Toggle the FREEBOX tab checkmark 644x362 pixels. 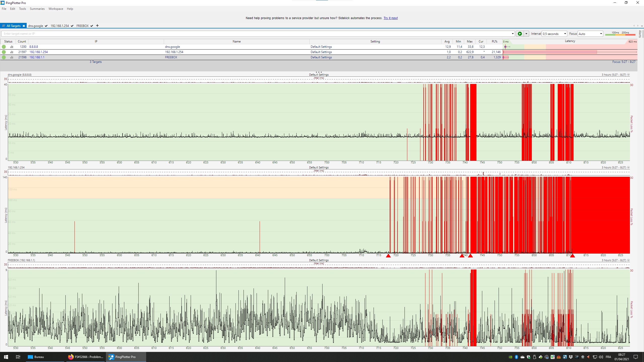pos(92,26)
